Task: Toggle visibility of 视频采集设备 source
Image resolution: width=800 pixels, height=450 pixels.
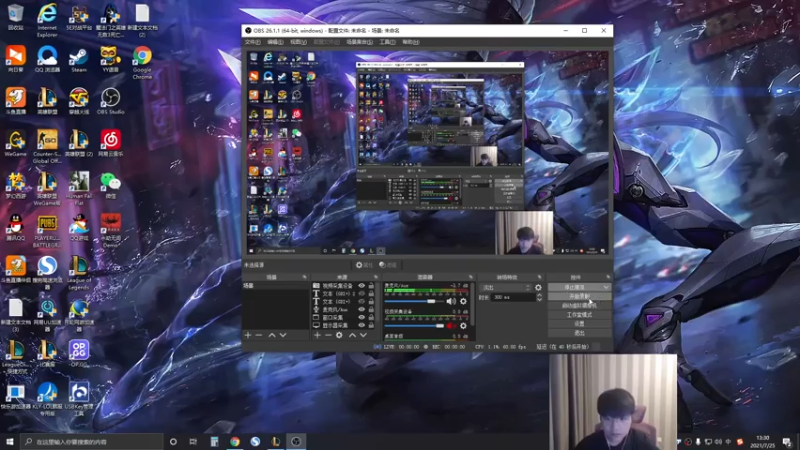Action: (x=362, y=286)
